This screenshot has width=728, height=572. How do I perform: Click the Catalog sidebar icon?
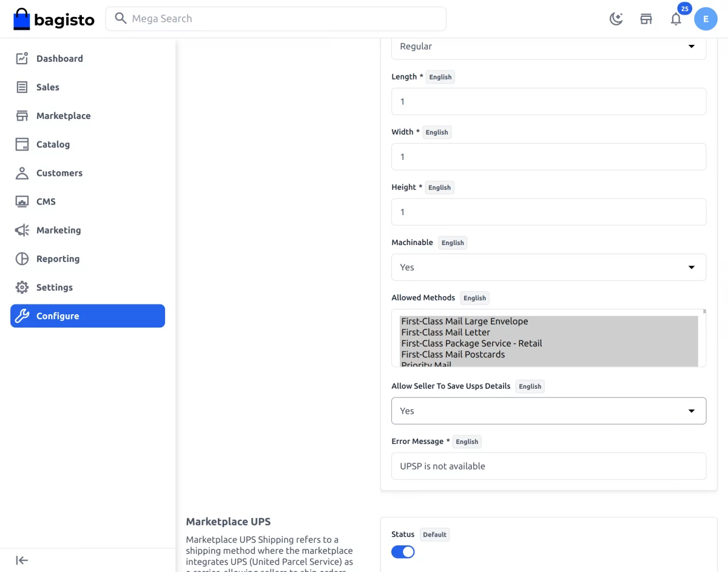pyautogui.click(x=22, y=144)
